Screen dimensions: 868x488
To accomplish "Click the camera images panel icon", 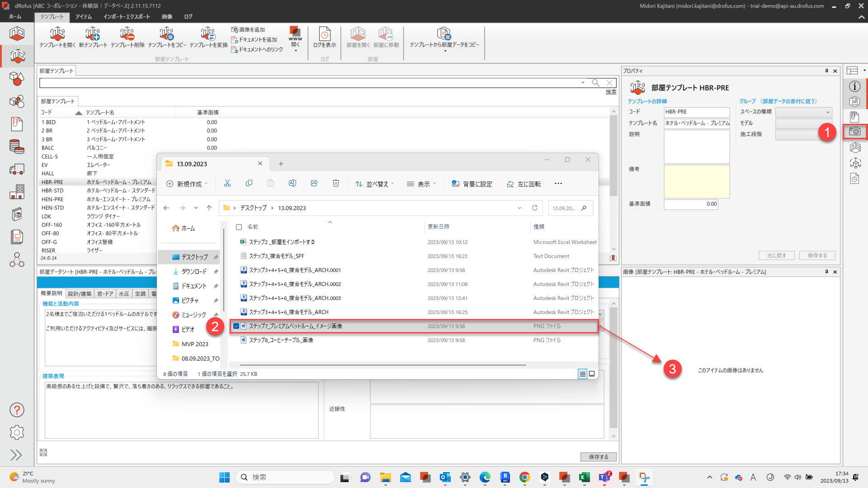I will [x=854, y=131].
